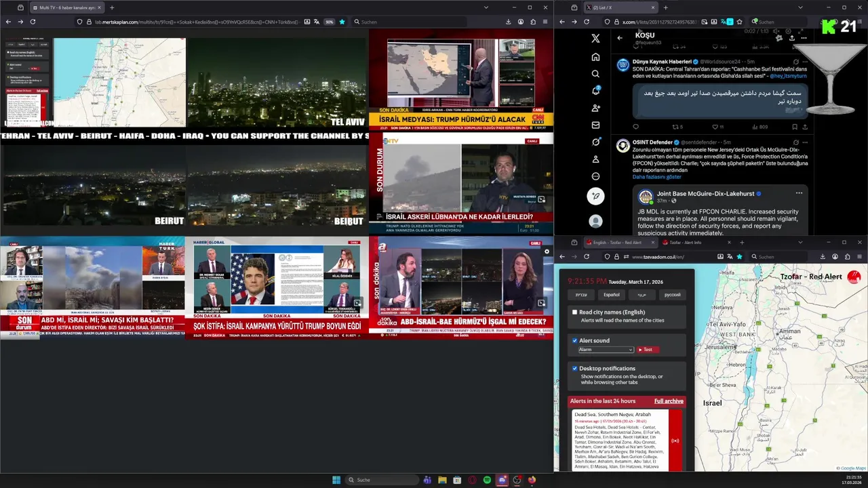The width and height of the screenshot is (868, 488).
Task: Disable the Alert sound checkbox
Action: 574,340
